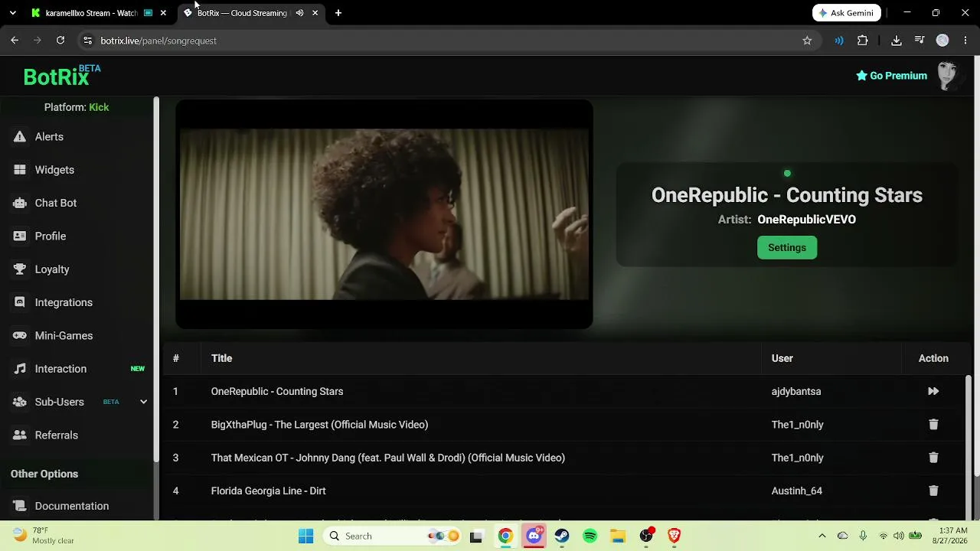Viewport: 980px width, 551px height.
Task: View site information for botrix.live
Action: pyautogui.click(x=87, y=41)
